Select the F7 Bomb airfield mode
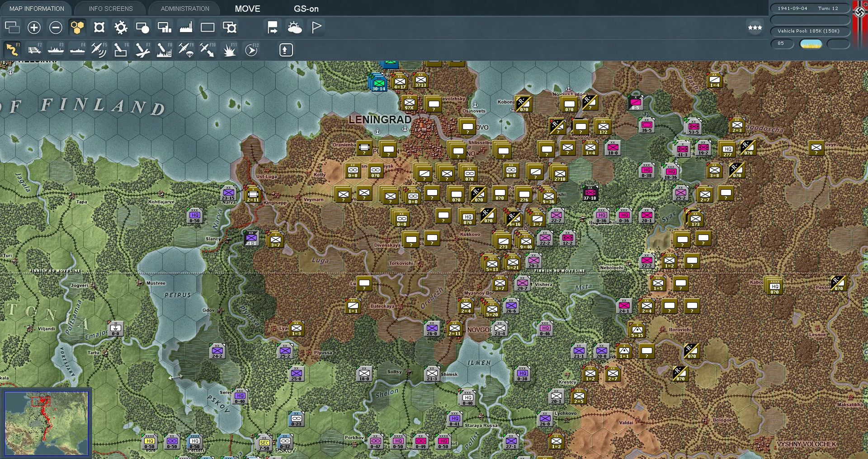The width and height of the screenshot is (868, 459). coord(142,50)
